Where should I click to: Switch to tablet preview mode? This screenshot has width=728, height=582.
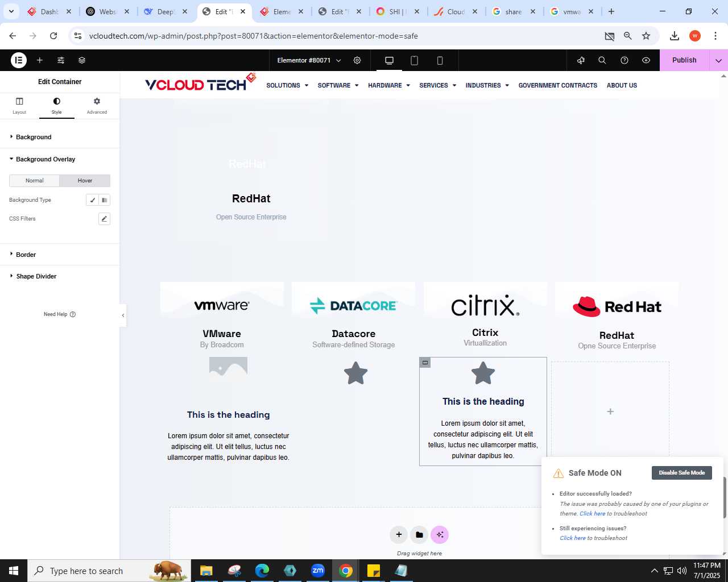tap(415, 60)
